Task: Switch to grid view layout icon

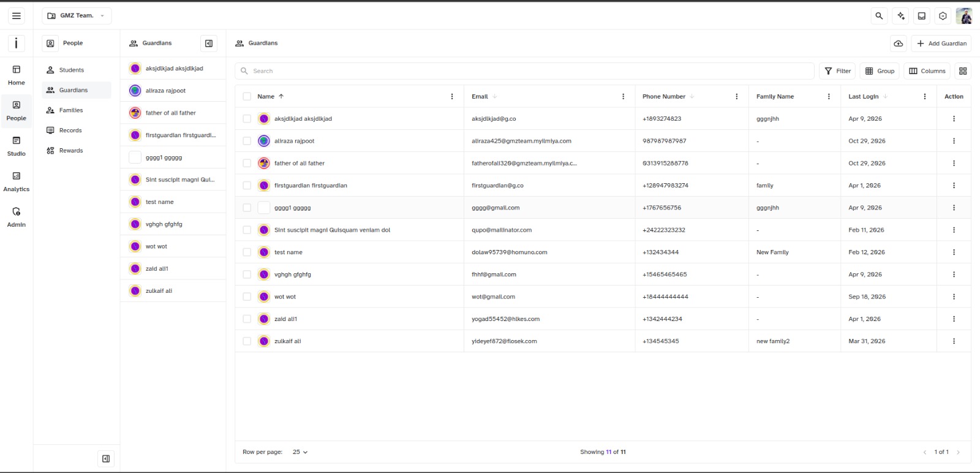Action: tap(963, 71)
